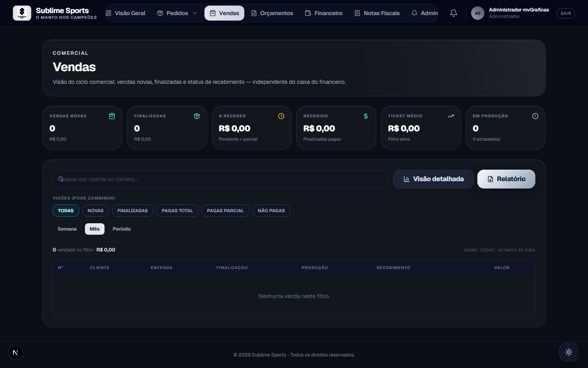Click the Vendas Novas stat card
This screenshot has width=588, height=368.
[82, 128]
